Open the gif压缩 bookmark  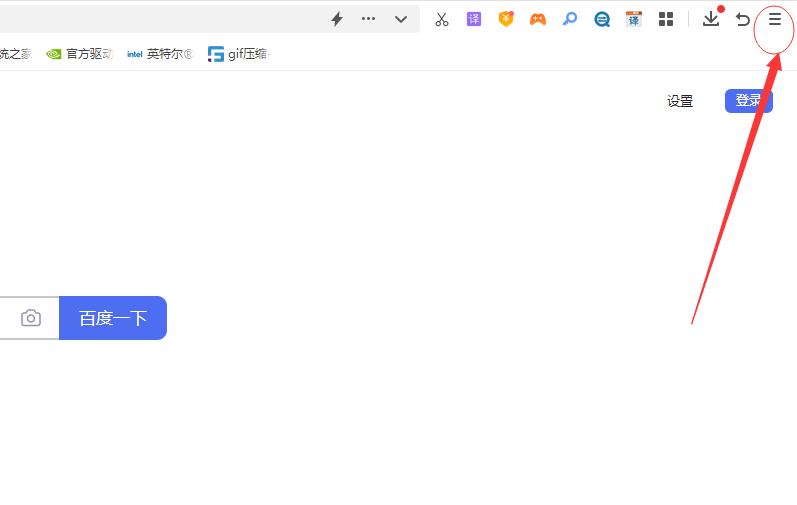click(x=238, y=54)
